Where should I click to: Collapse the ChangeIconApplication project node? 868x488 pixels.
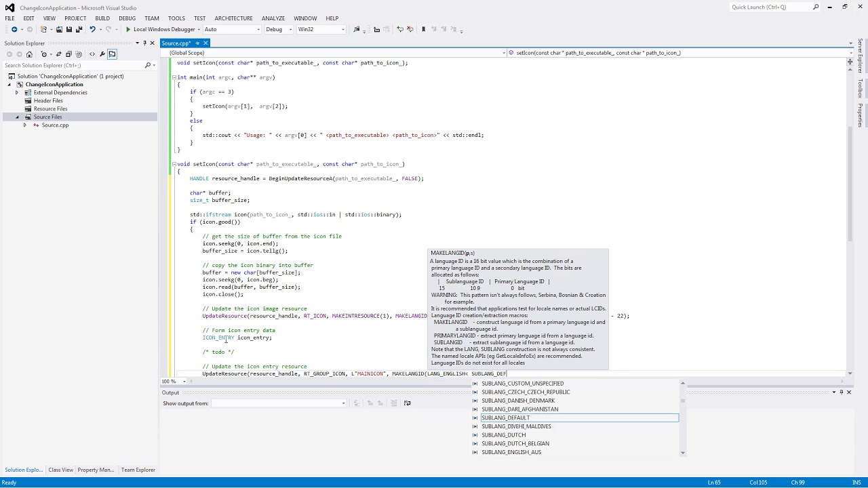[9, 84]
